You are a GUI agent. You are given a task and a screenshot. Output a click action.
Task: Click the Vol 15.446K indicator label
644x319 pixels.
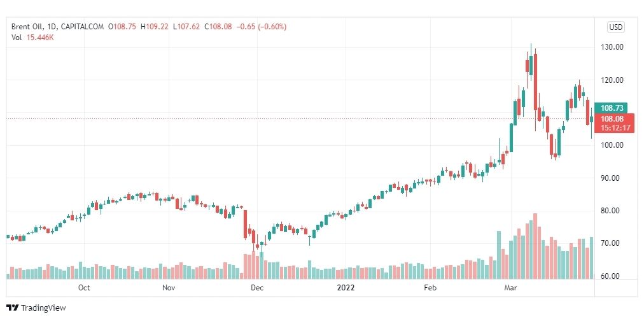tap(33, 37)
